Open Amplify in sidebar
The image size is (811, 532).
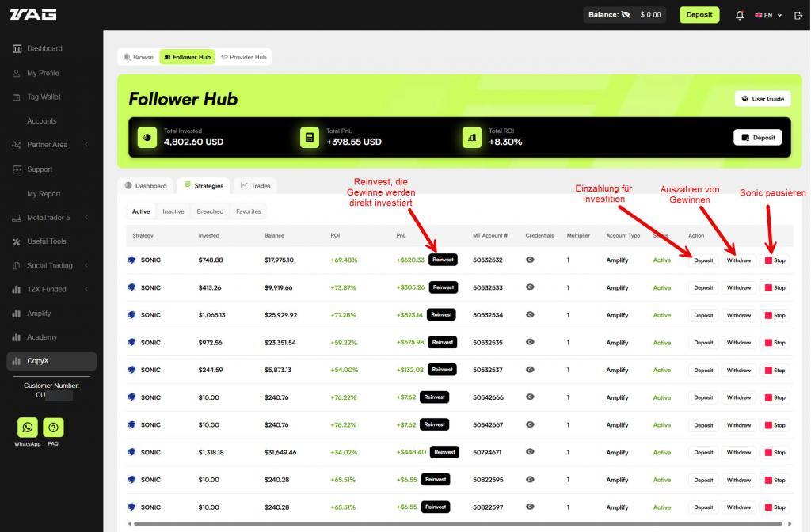click(38, 313)
